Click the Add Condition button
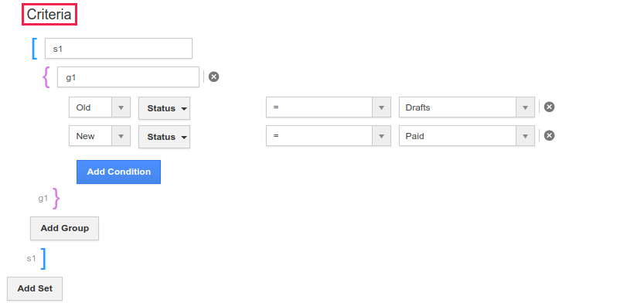 119,172
